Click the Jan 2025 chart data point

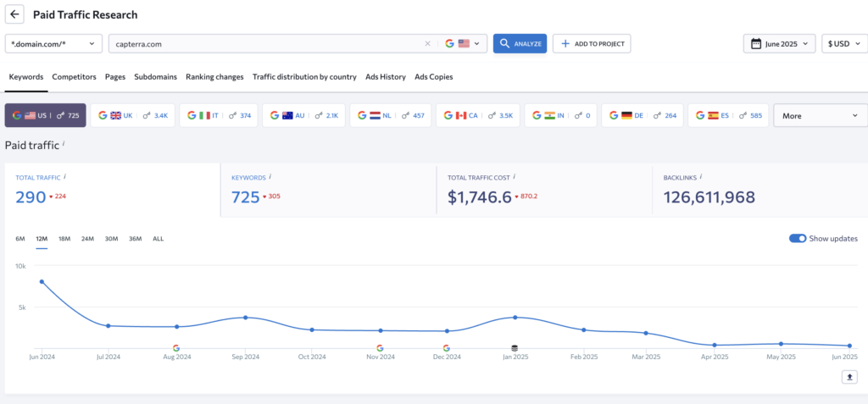pyautogui.click(x=515, y=317)
